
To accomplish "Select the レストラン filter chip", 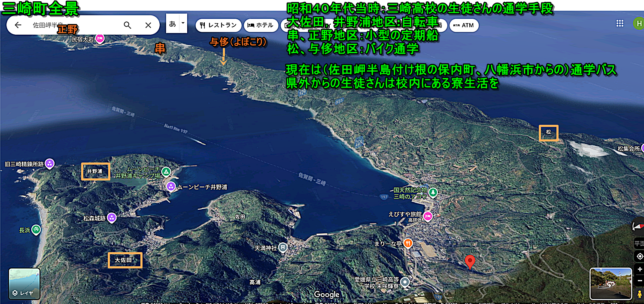I will [x=219, y=25].
